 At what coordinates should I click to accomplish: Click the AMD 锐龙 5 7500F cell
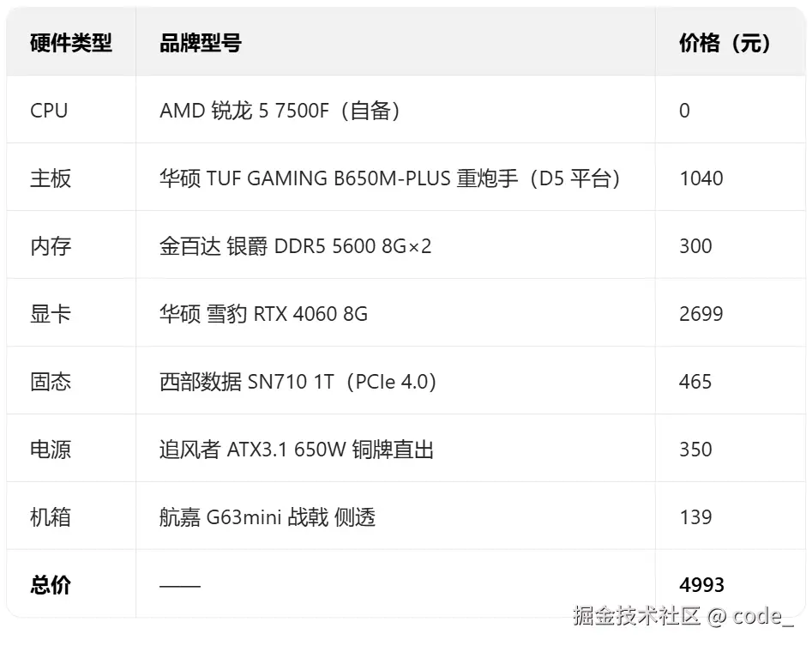tap(280, 111)
